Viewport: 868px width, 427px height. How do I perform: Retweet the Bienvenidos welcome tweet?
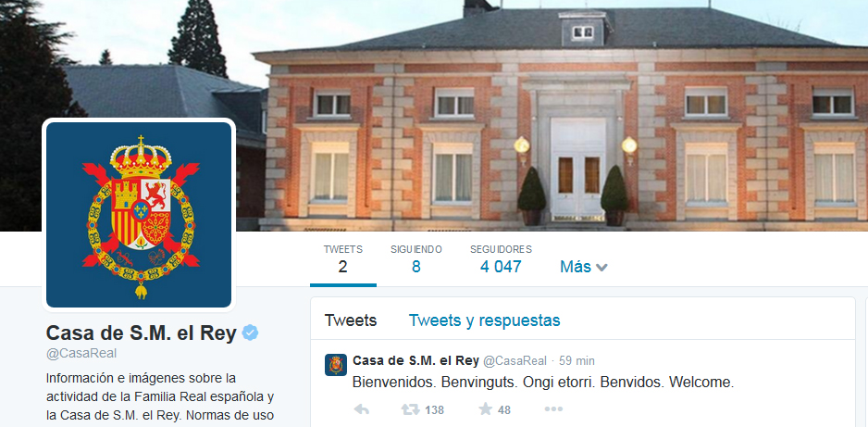410,409
